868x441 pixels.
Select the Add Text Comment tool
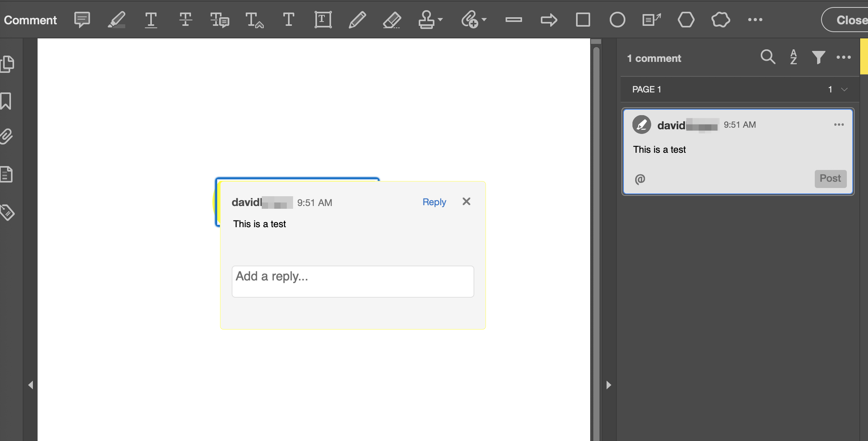click(288, 20)
